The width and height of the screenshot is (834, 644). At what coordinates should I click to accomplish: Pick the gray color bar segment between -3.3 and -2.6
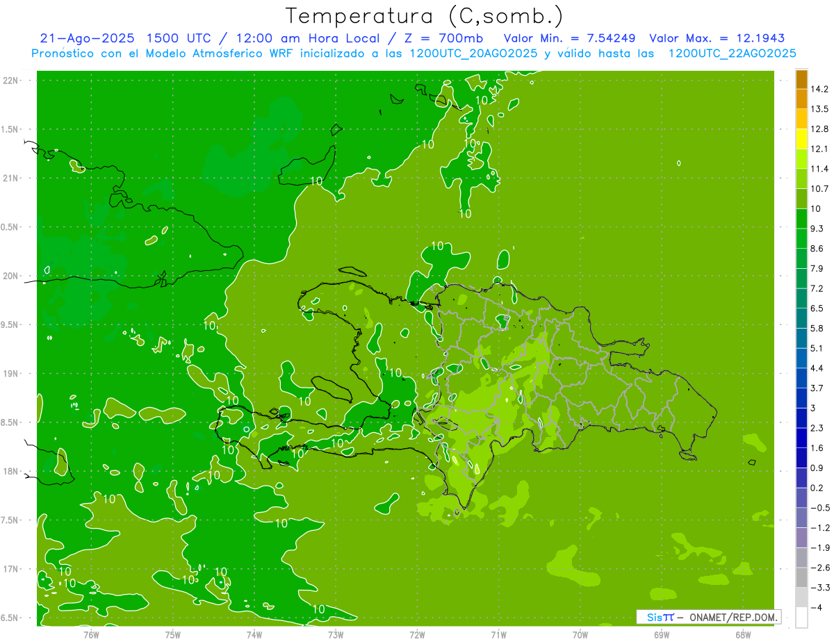click(x=802, y=578)
